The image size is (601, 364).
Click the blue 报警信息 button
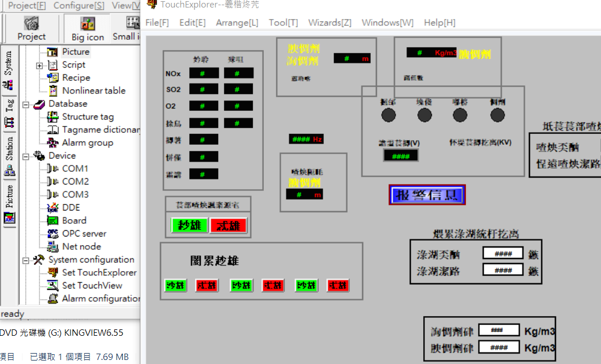(427, 195)
